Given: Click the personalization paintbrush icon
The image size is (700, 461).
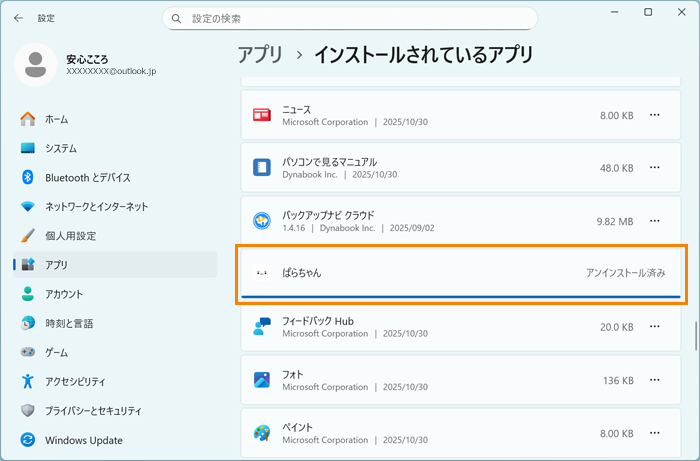Looking at the screenshot, I should [28, 236].
